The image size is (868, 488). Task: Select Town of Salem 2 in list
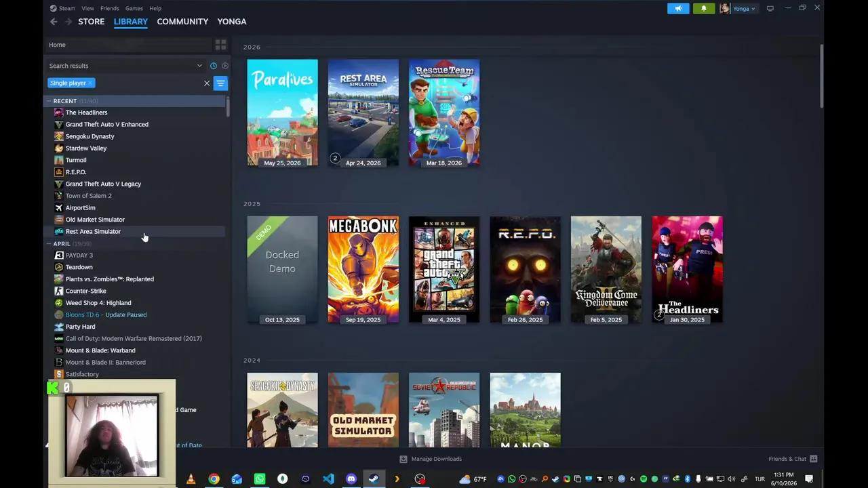[x=89, y=196]
